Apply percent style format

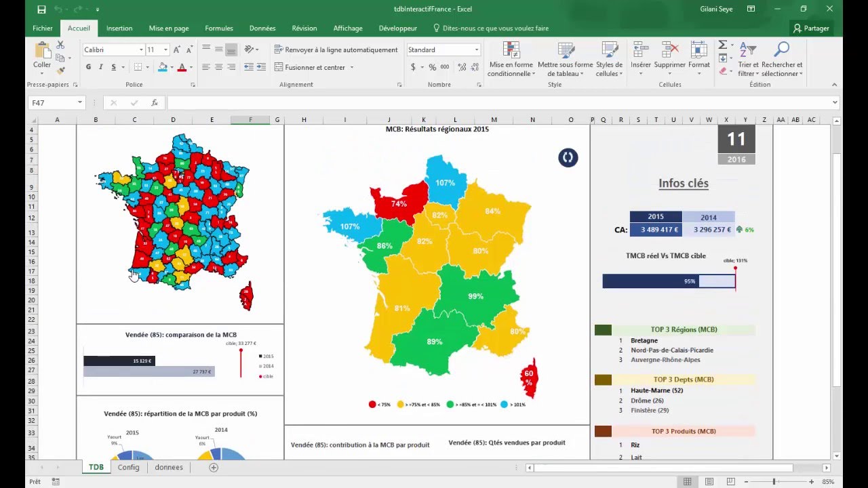click(432, 67)
